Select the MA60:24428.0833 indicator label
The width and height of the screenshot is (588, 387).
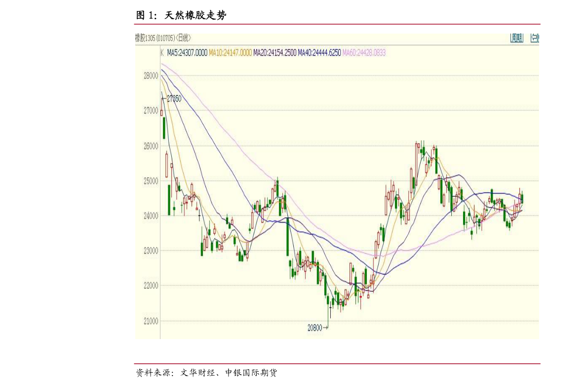364,53
